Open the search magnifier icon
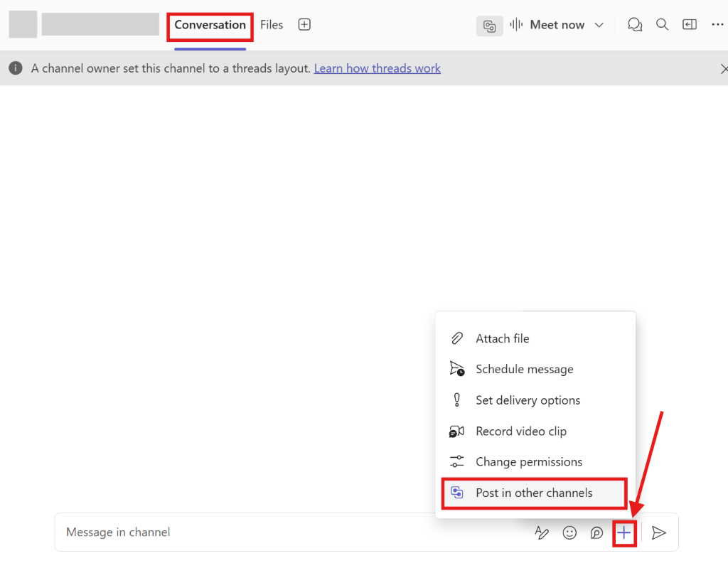The height and width of the screenshot is (563, 728). tap(662, 25)
